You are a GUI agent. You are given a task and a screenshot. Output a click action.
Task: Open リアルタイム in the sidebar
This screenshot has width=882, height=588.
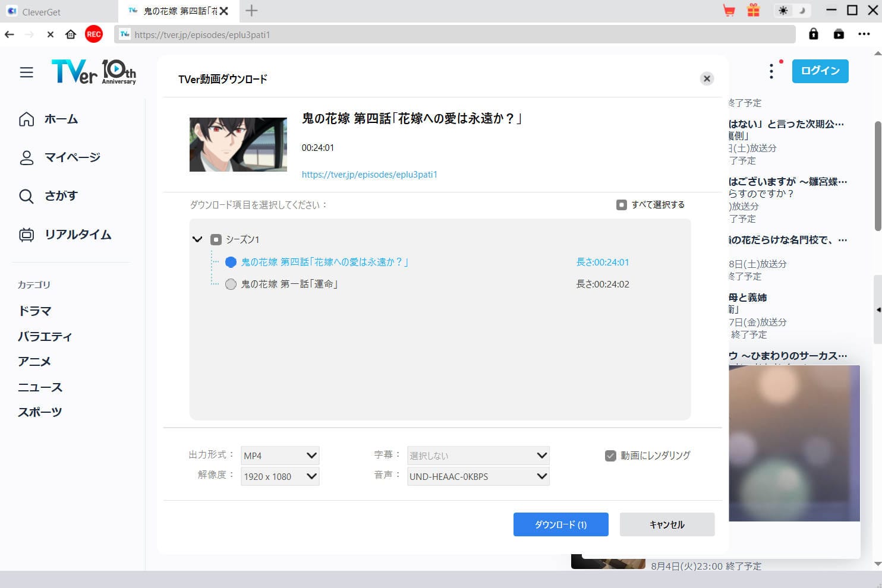point(65,235)
